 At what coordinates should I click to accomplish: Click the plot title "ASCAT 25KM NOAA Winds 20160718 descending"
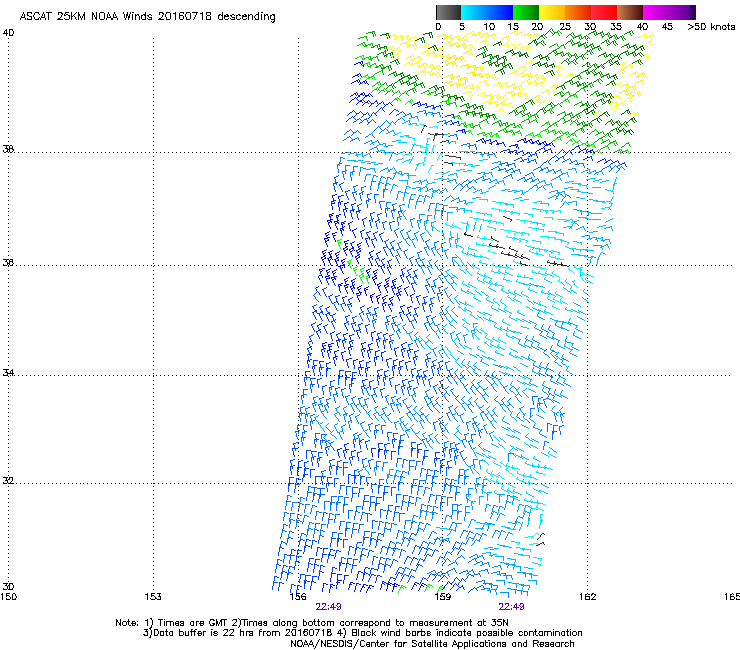click(x=148, y=17)
